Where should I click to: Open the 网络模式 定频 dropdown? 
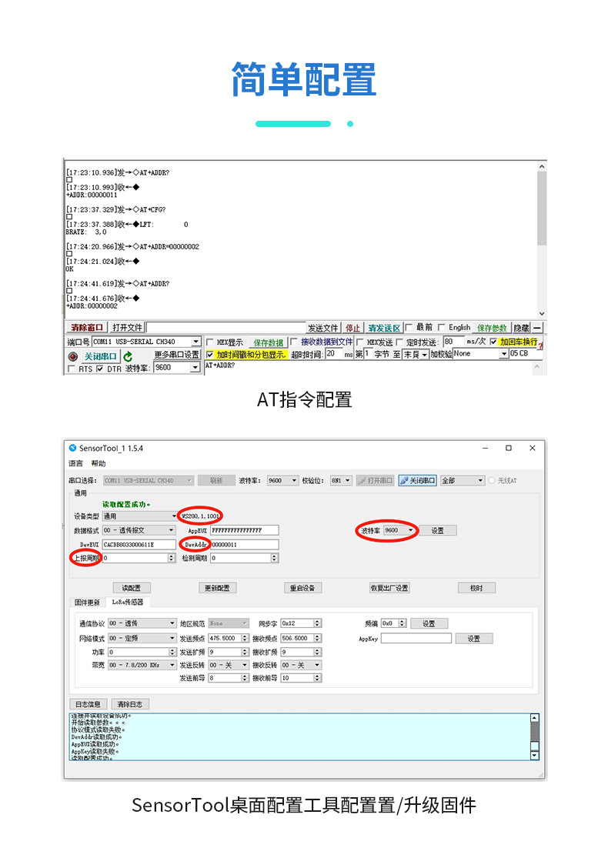click(142, 638)
